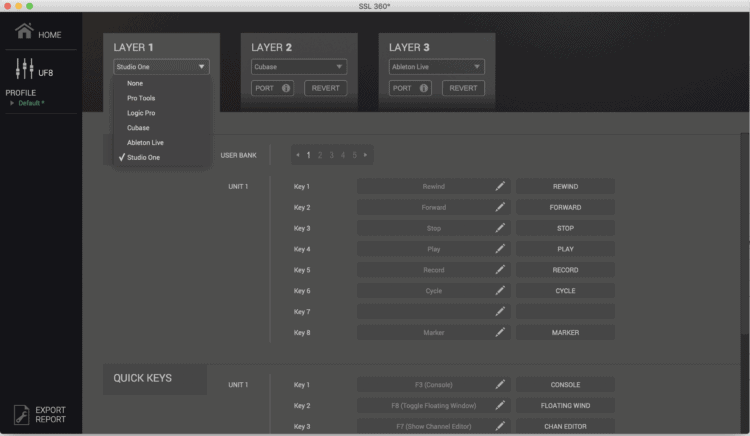Open Layer 1 DAW dropdown
This screenshot has height=436, width=750.
(161, 66)
